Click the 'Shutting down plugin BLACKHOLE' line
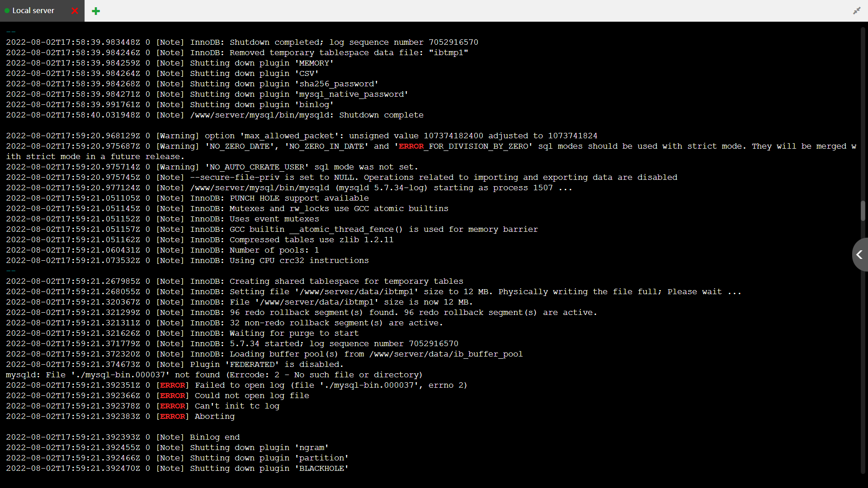868x488 pixels. coord(269,468)
